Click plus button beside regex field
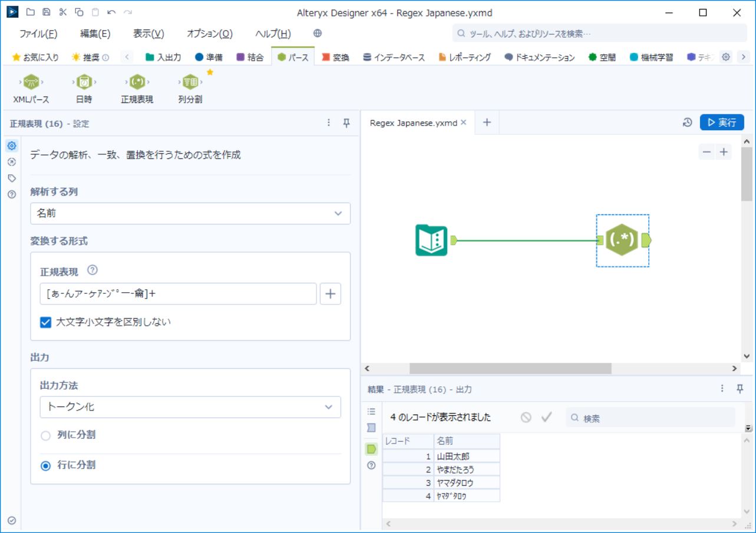 [330, 294]
